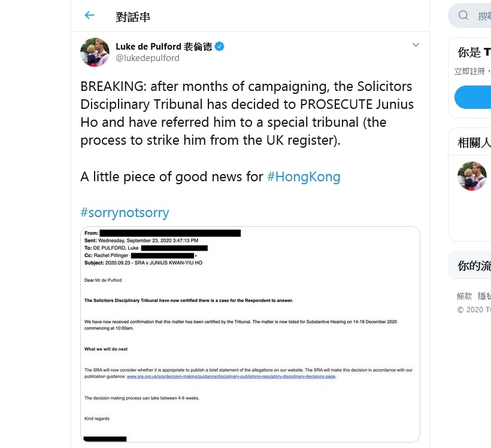Open the 條款 terms link

(465, 296)
